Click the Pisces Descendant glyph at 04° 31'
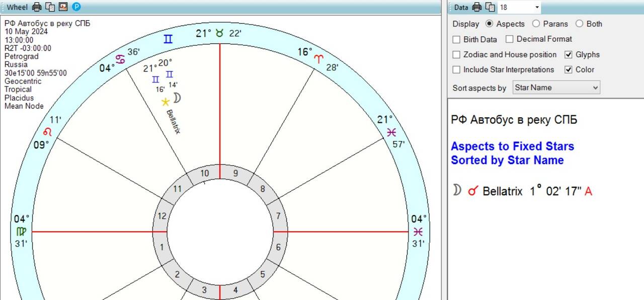Screen dimensions: 644x300 click(418, 232)
